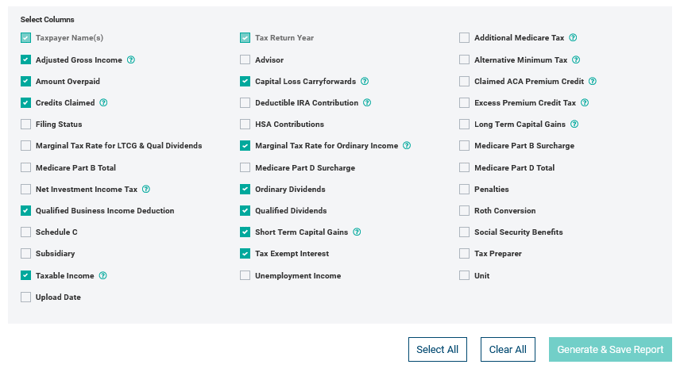This screenshot has height=376, width=688.
Task: Open help icon next to Taxable Income
Action: 103,276
